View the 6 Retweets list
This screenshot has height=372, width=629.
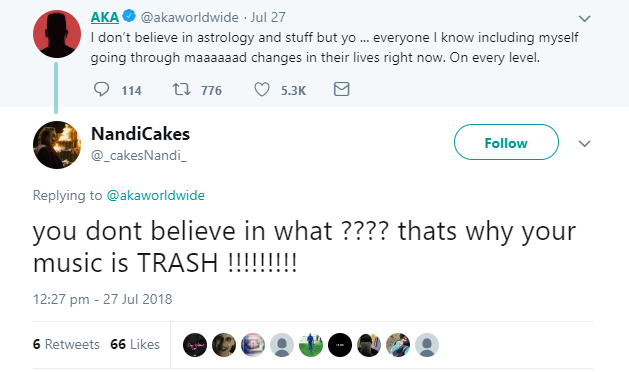tap(66, 344)
